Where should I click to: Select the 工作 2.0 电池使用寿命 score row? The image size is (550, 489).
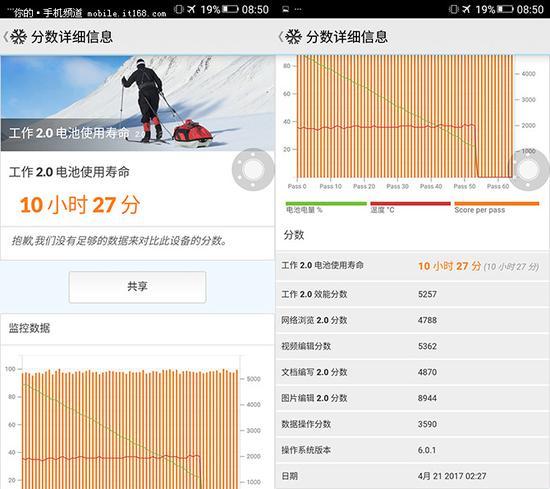pyautogui.click(x=412, y=266)
